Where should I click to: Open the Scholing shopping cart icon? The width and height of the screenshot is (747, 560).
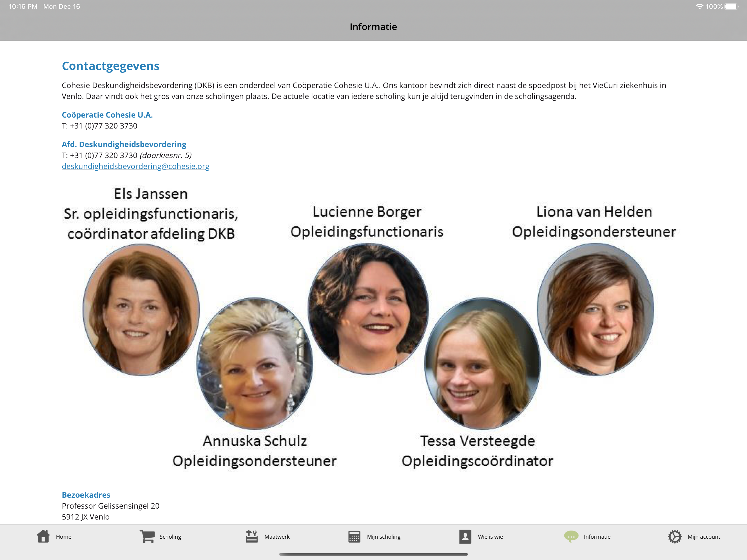pyautogui.click(x=147, y=536)
